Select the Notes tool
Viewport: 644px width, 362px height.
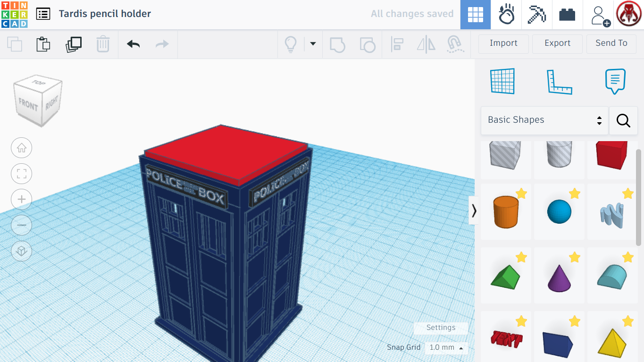click(x=615, y=82)
